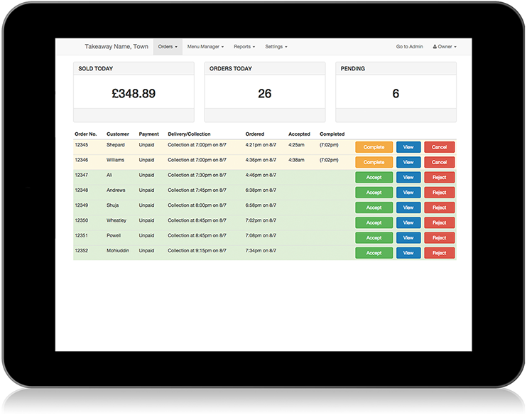Accept order 12350 from Wheatley
Viewport: 527px width, 420px height.
coord(374,222)
